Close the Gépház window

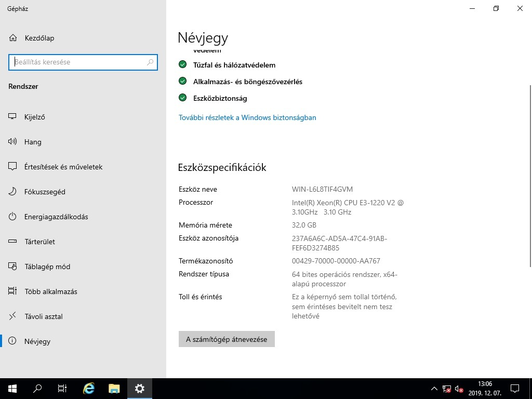(x=520, y=8)
